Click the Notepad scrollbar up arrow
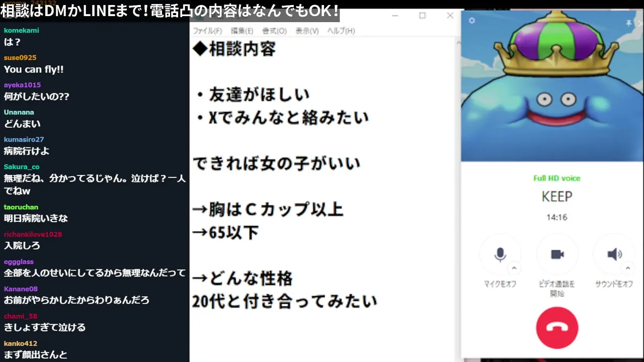Viewport: 644px width, 362px height. click(457, 44)
